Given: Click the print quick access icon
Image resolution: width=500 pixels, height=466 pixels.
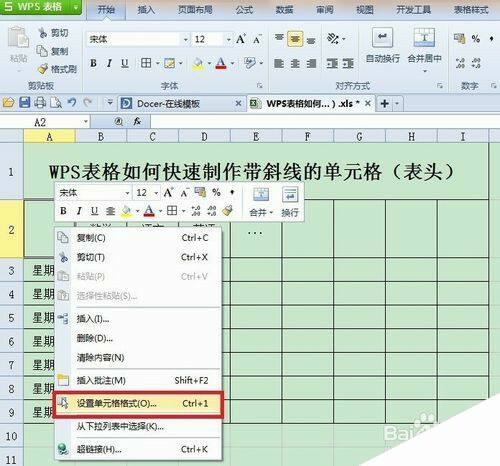Looking at the screenshot, I should tap(40, 103).
